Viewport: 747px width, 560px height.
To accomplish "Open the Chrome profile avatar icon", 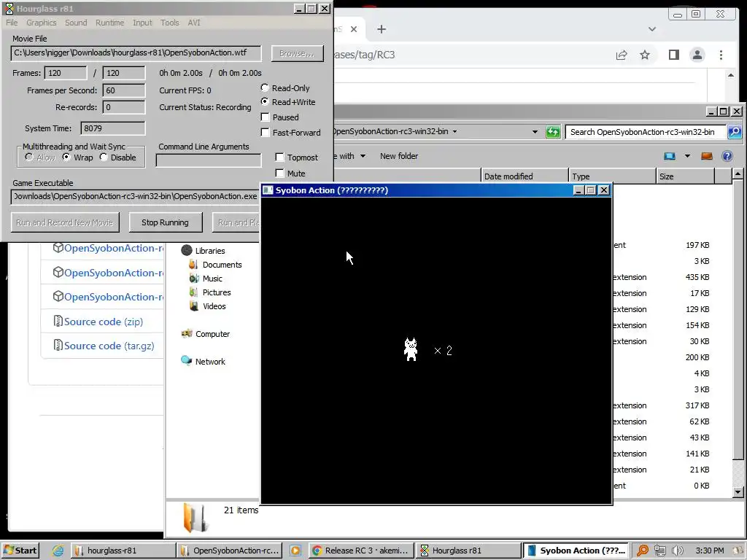I will (697, 55).
